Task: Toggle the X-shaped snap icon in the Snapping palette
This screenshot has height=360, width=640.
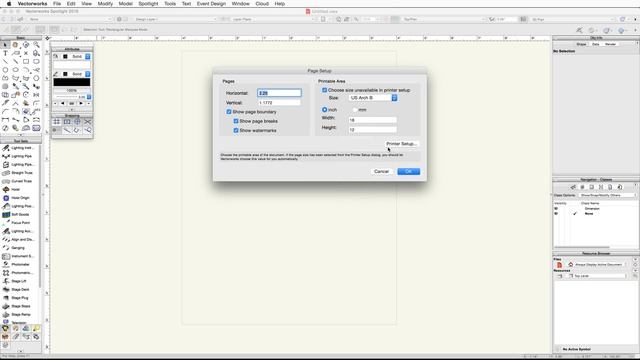Action: coord(87,122)
